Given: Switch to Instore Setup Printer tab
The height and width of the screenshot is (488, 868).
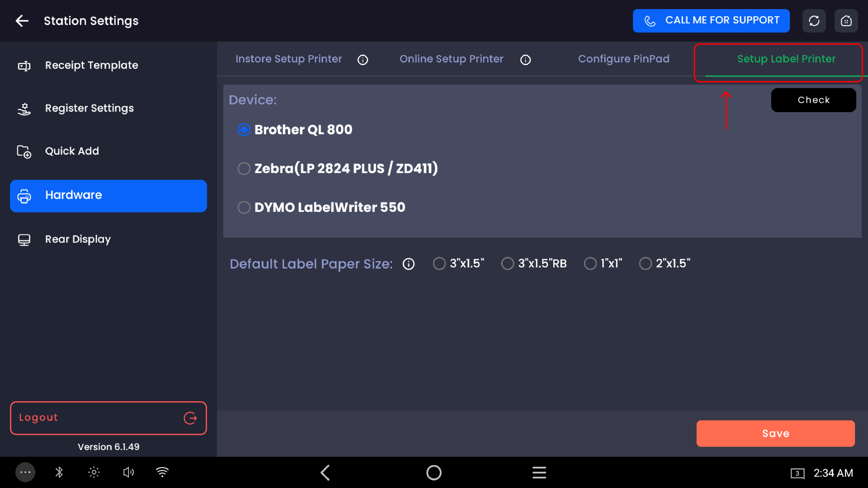Looking at the screenshot, I should click(x=288, y=59).
